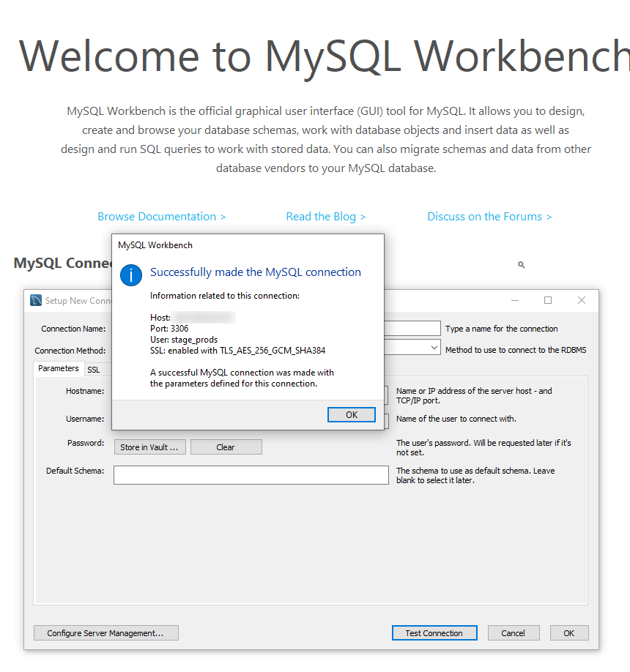
Task: Minimize the Setup New Connection window
Action: coord(515,300)
